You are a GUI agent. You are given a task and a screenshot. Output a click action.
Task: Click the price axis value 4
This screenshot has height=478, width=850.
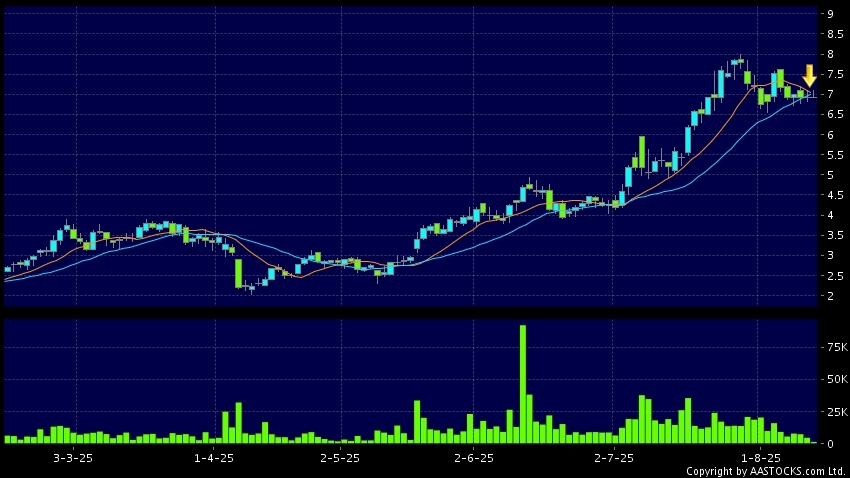coord(830,215)
